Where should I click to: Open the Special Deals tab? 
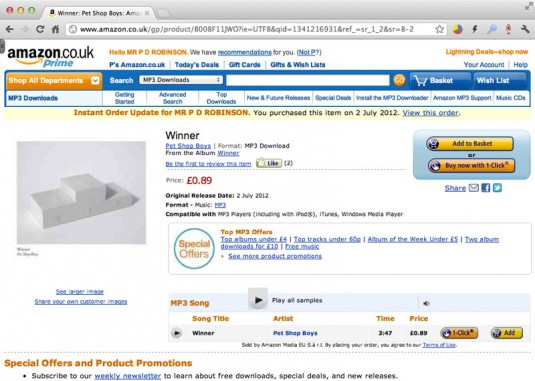(x=333, y=98)
